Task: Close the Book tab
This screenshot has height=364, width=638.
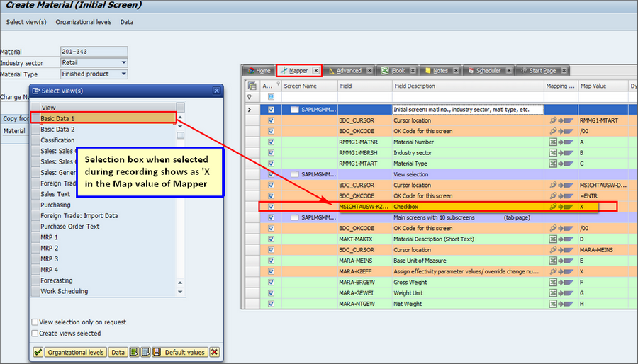Action: [x=413, y=71]
